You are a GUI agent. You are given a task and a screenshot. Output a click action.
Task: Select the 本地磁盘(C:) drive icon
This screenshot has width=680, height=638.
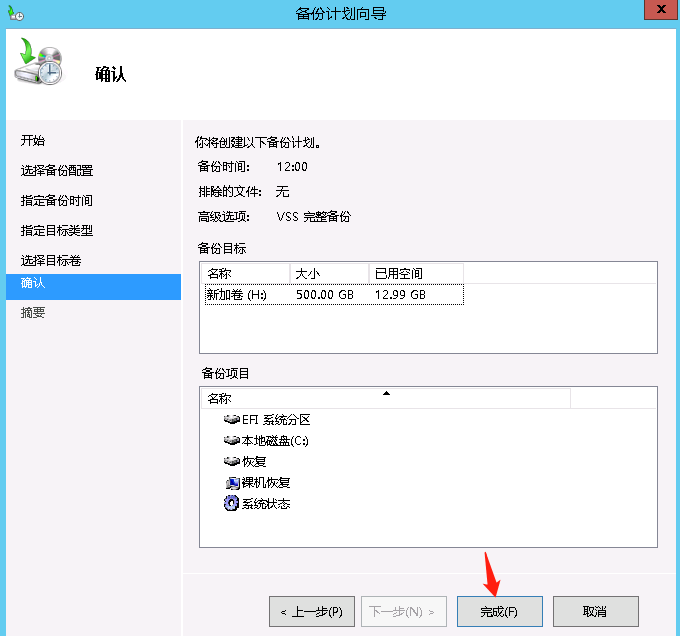(232, 440)
